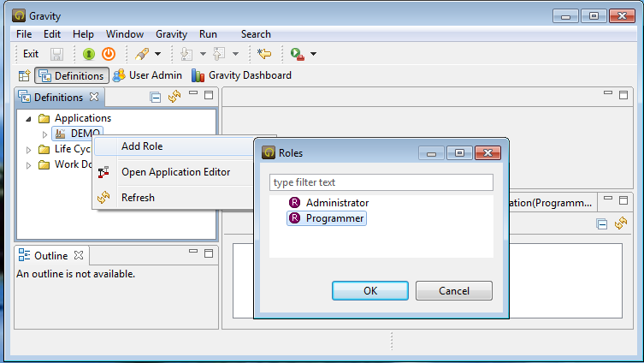644x363 pixels.
Task: Select Add Role from context menu
Action: point(142,146)
